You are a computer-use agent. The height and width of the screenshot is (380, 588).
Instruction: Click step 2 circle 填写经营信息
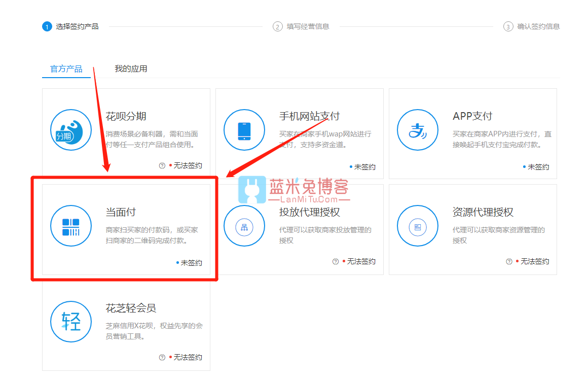(277, 27)
